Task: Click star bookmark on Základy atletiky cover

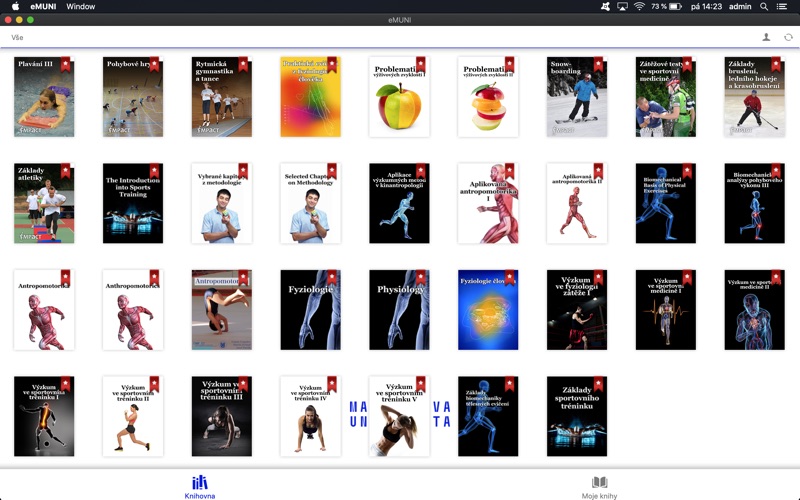Action: (x=65, y=171)
